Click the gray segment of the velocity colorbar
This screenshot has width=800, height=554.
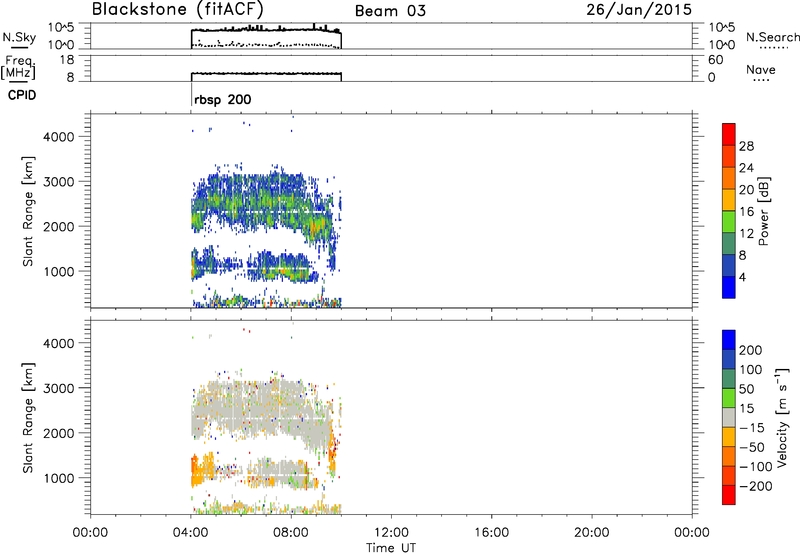729,417
